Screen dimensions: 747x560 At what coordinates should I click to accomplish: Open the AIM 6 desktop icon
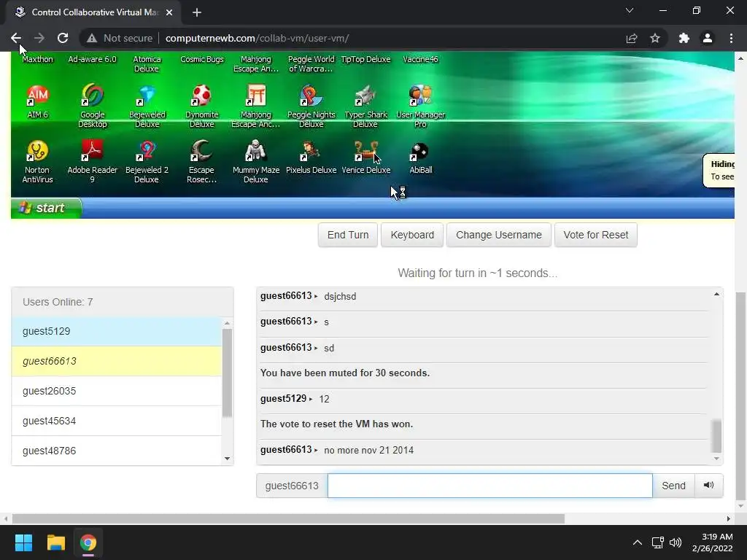pos(38,96)
